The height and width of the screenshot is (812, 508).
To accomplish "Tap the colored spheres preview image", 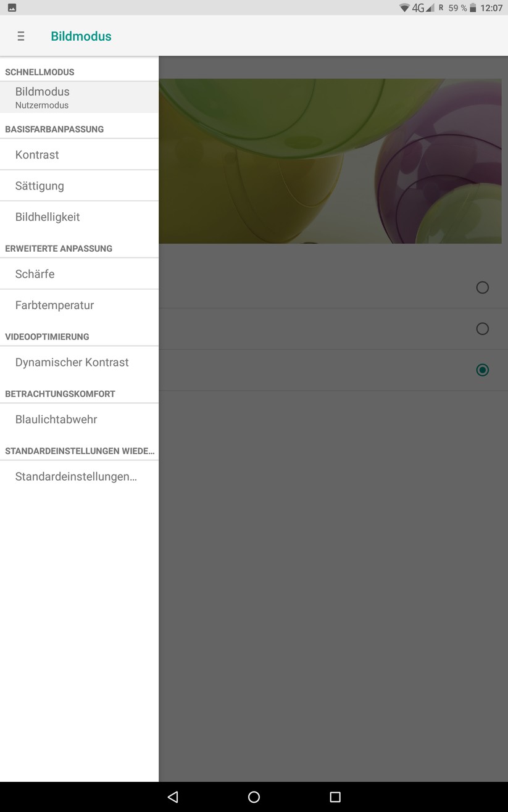I will tap(330, 161).
